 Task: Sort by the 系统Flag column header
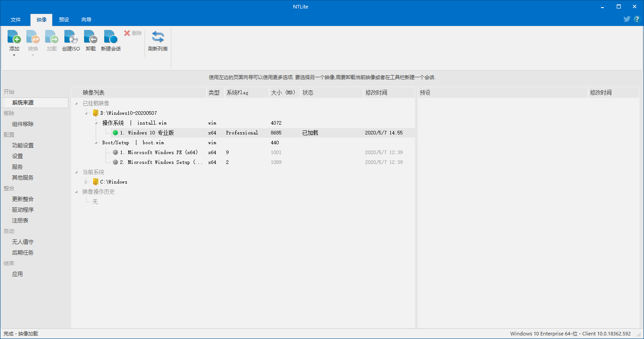click(246, 92)
